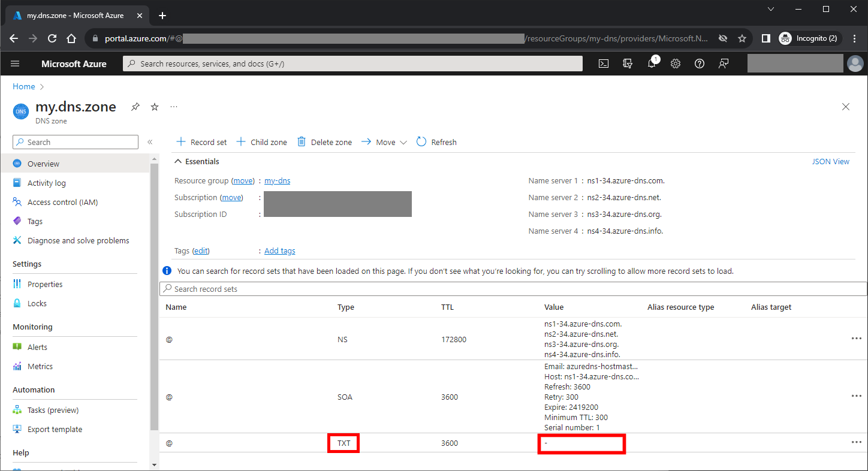Image resolution: width=868 pixels, height=471 pixels.
Task: Add a new Record set
Action: [201, 142]
